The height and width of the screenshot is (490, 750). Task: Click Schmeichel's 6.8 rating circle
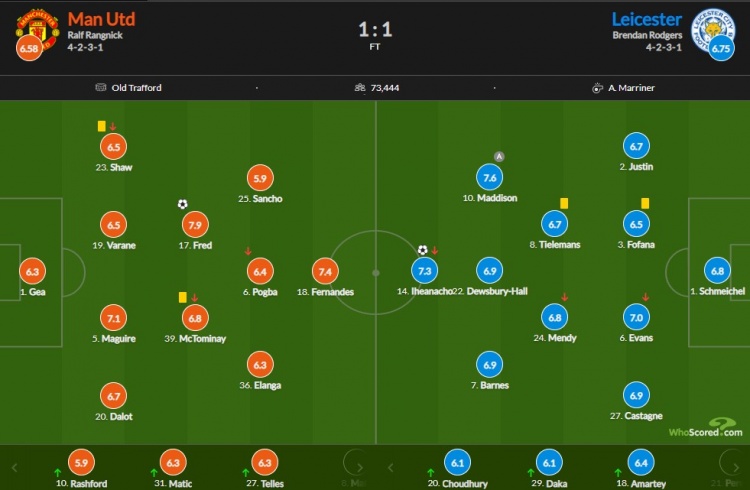pos(717,271)
